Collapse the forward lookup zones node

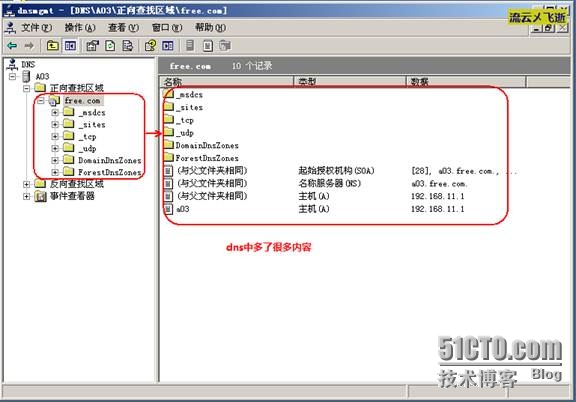click(x=26, y=88)
